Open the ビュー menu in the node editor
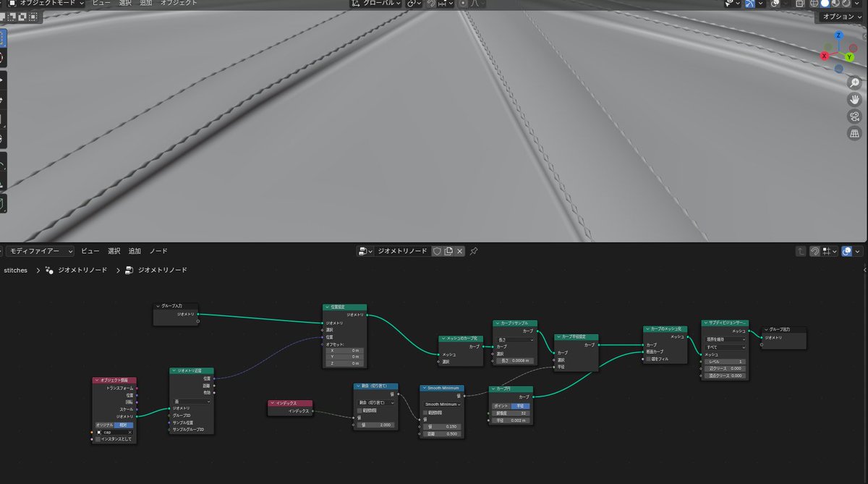 tap(90, 251)
